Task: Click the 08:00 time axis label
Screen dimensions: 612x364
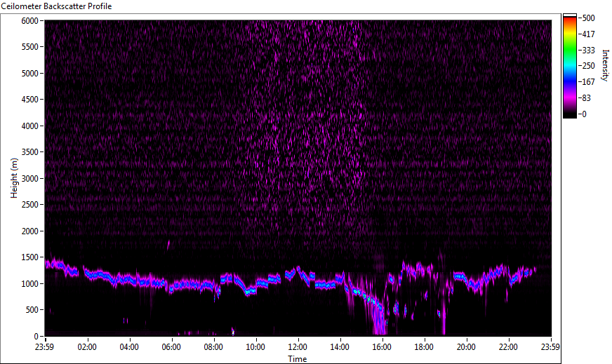Action: click(213, 347)
